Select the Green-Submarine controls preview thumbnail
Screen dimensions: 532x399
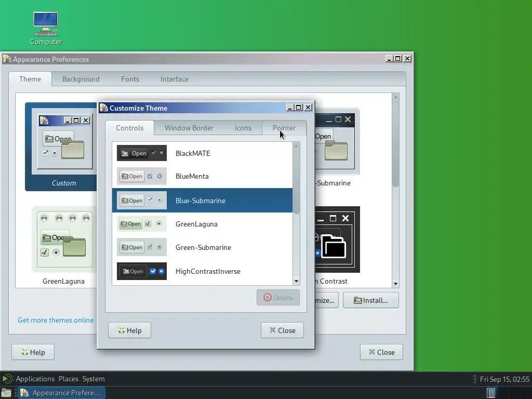[x=141, y=247]
